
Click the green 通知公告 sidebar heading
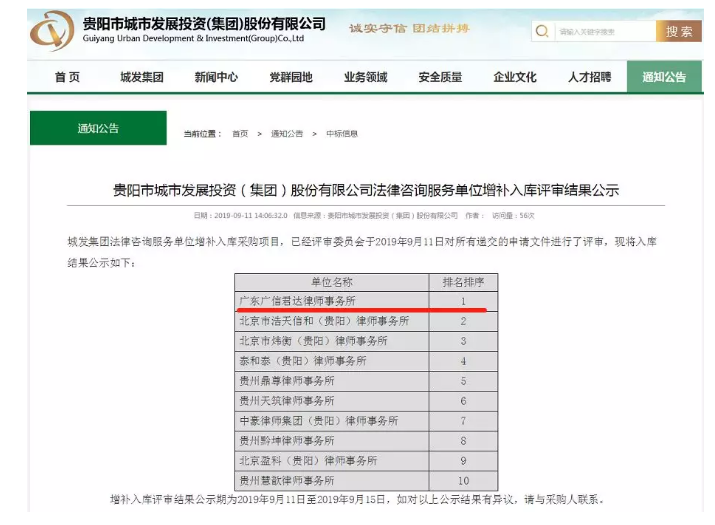(98, 129)
